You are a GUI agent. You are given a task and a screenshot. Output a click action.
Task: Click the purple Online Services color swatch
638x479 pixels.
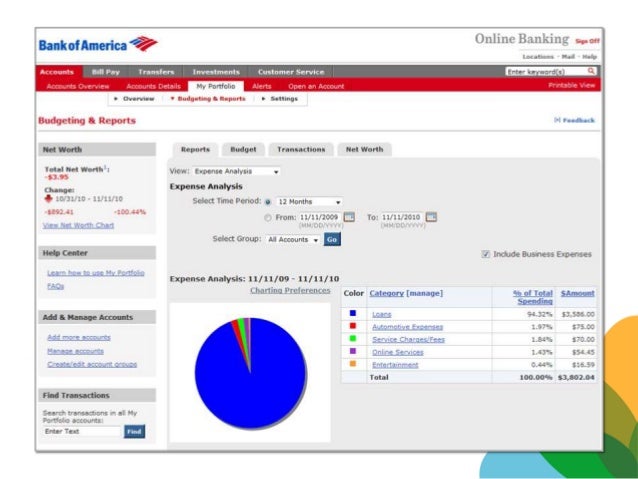353,351
